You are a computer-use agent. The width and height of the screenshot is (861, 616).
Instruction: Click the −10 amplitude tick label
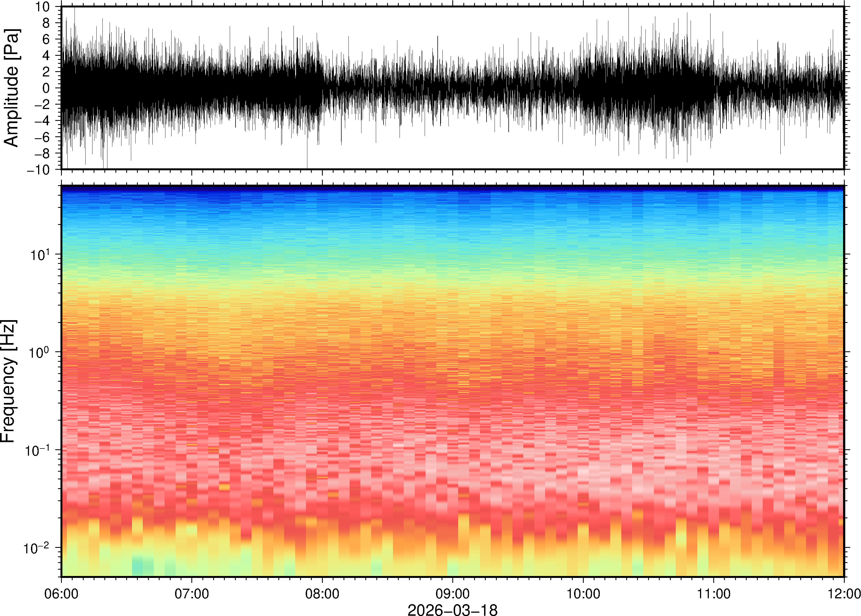coord(38,170)
